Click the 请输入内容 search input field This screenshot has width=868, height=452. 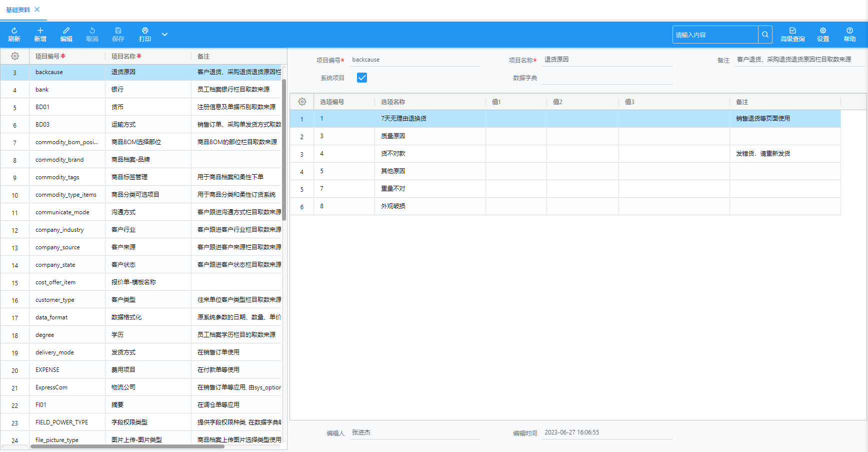[715, 34]
